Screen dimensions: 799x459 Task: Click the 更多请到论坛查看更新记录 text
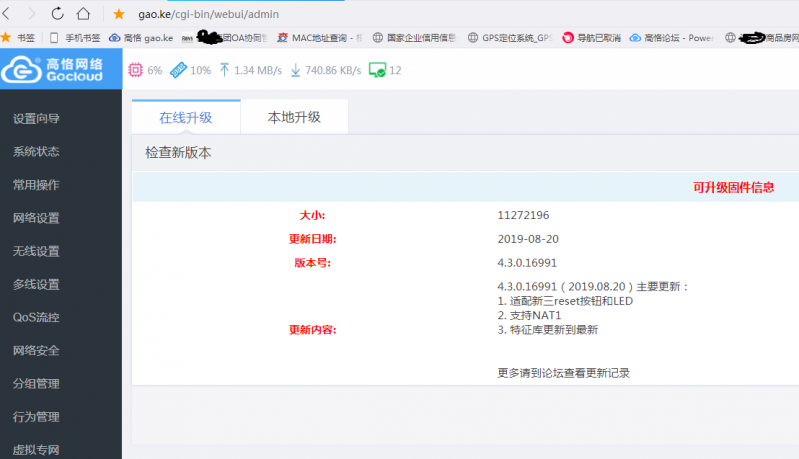(564, 373)
